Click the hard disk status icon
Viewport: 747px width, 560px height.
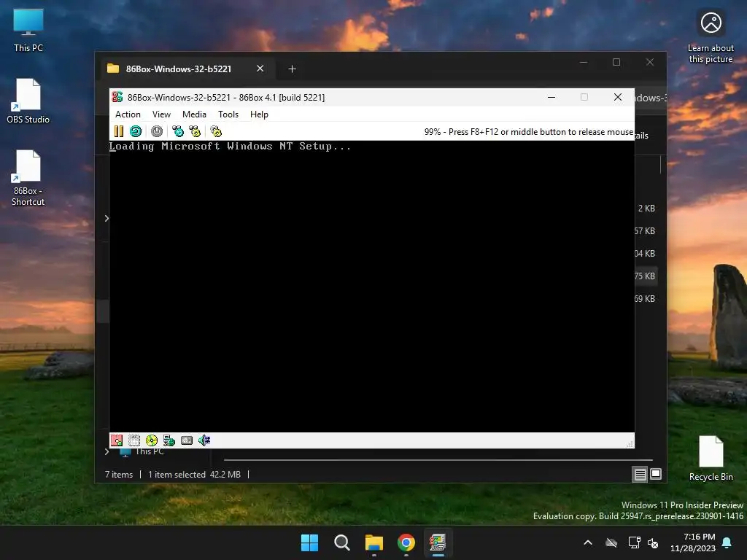point(187,440)
